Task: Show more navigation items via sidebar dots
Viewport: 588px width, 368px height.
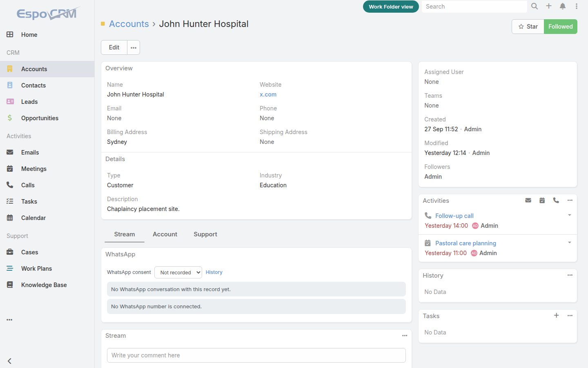Action: point(9,320)
